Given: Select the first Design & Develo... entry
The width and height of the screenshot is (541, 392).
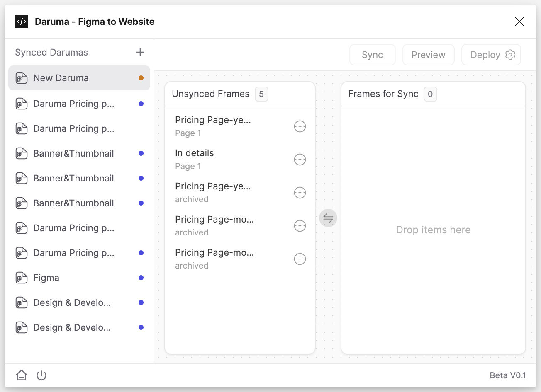Looking at the screenshot, I should pyautogui.click(x=79, y=302).
